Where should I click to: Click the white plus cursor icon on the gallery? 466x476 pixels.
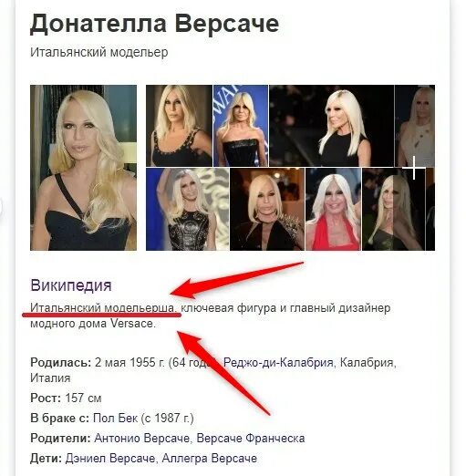click(414, 168)
